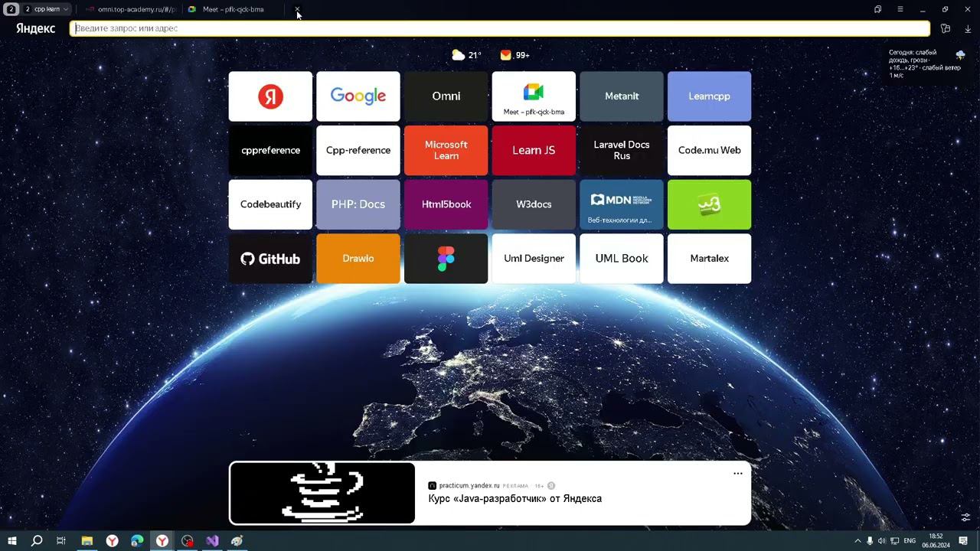The width and height of the screenshot is (980, 551).
Task: Switch to the omni.top-academy.ru tab
Action: point(130,9)
